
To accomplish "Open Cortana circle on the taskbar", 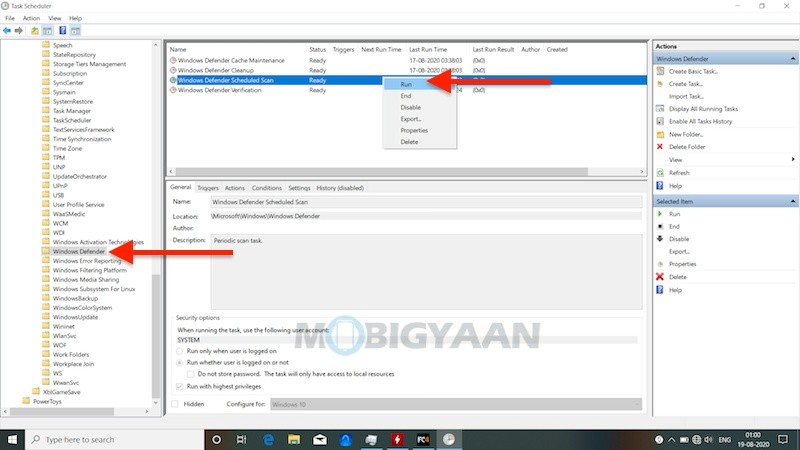I will click(x=216, y=439).
